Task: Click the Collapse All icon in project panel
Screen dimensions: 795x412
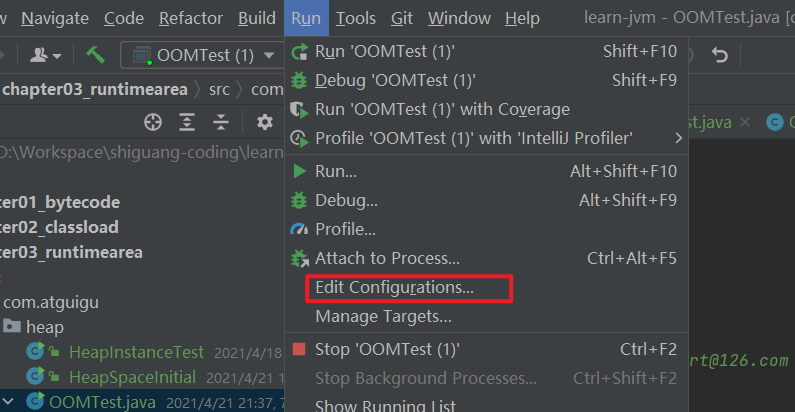Action: click(221, 122)
